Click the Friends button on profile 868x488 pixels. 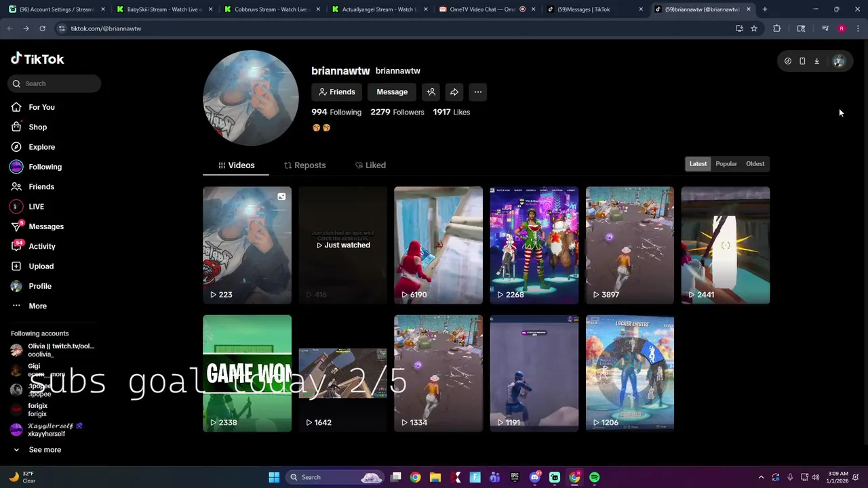pos(337,92)
